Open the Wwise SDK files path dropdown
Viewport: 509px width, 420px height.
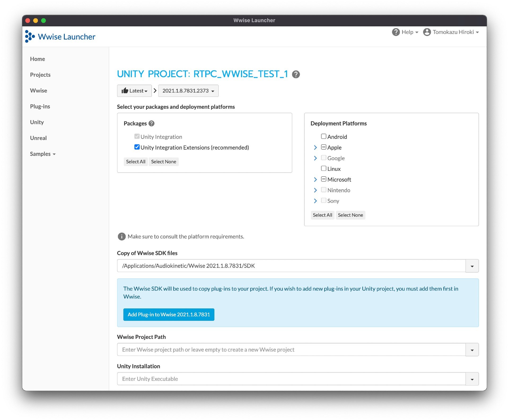pos(472,266)
